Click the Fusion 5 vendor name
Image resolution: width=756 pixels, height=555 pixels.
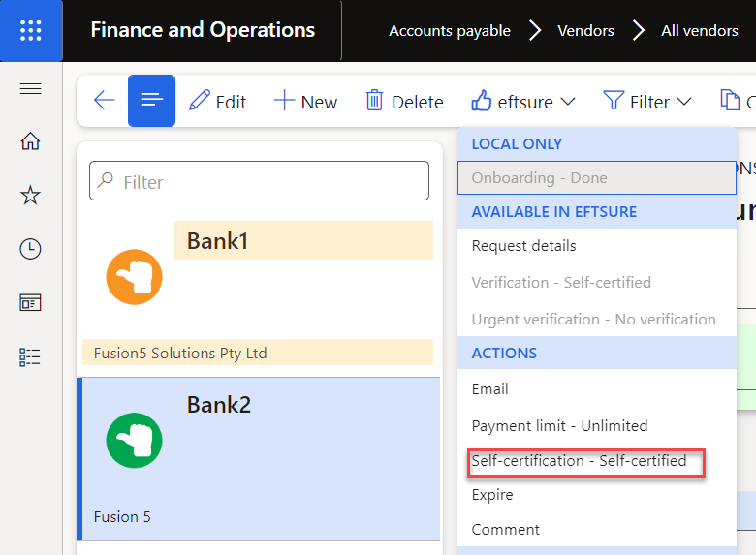(x=122, y=517)
